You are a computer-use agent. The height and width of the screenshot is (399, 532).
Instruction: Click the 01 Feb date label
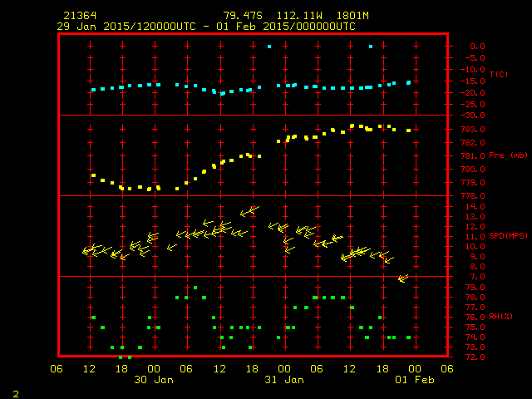pyautogui.click(x=415, y=380)
